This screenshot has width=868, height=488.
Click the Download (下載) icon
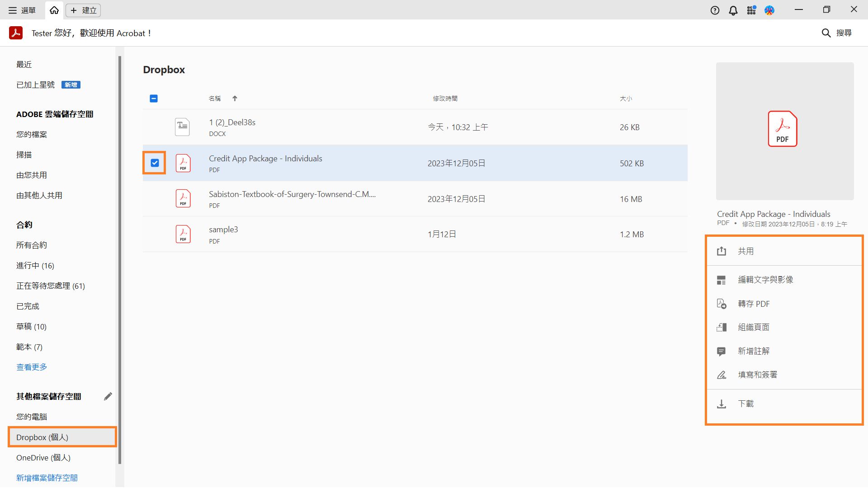click(722, 404)
